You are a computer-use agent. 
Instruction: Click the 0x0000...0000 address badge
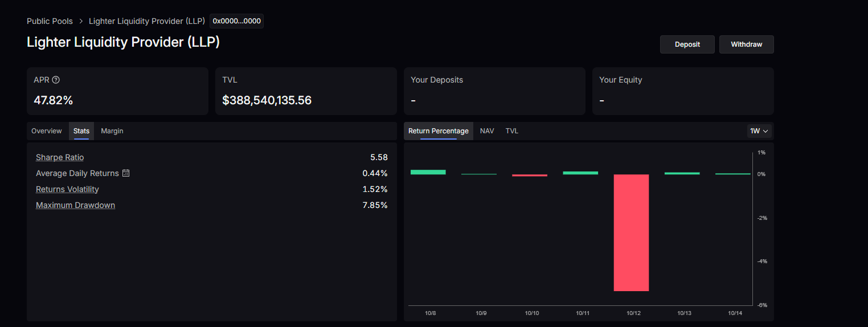coord(236,21)
